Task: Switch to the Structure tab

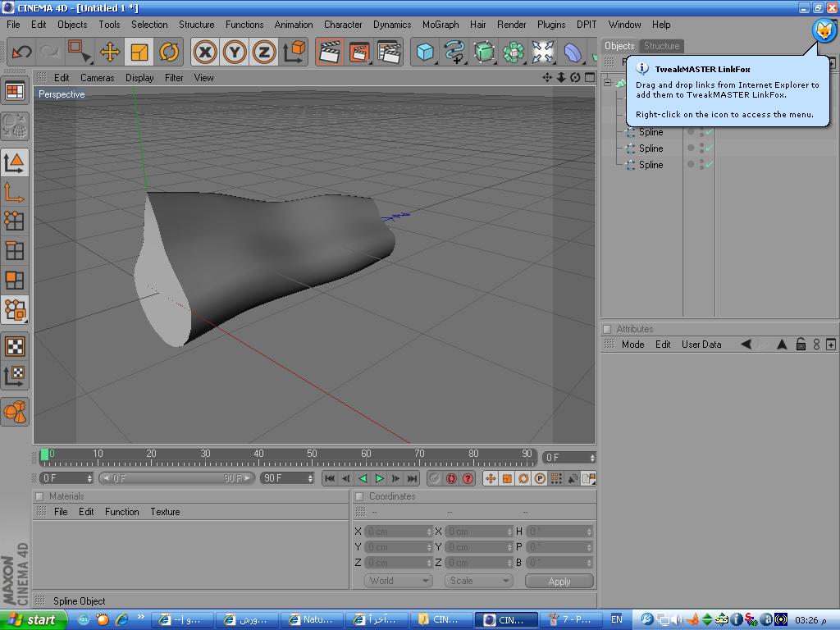Action: (662, 46)
